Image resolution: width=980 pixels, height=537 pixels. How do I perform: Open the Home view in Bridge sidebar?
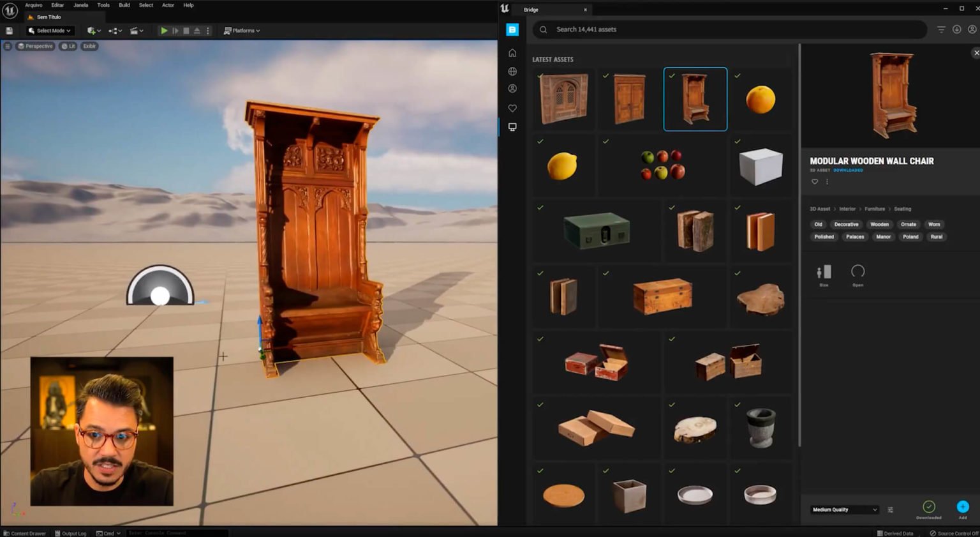tap(512, 53)
